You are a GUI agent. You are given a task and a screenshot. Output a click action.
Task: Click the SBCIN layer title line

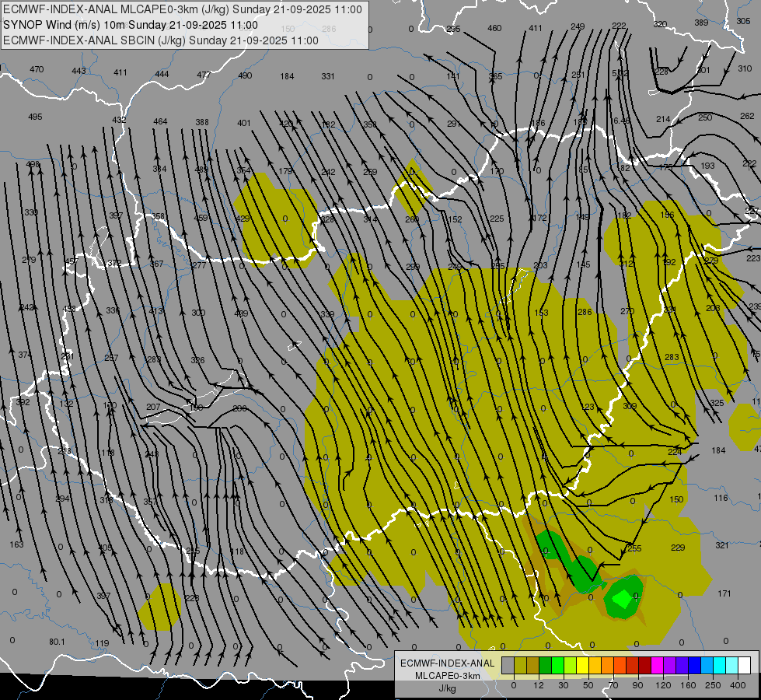click(x=161, y=40)
